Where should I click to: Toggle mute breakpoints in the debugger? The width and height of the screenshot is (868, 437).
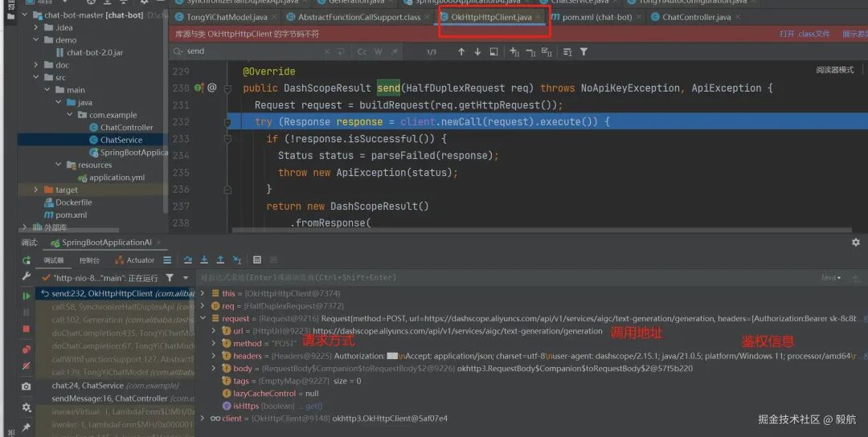point(26,366)
